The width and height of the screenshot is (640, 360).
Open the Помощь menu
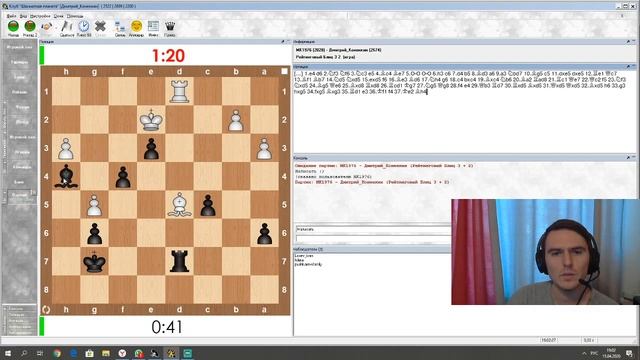pos(75,16)
